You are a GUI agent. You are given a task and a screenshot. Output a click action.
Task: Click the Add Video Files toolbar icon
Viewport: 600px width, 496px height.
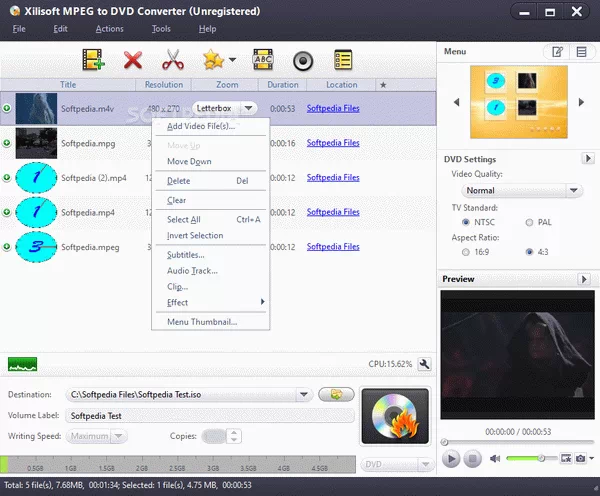point(93,59)
